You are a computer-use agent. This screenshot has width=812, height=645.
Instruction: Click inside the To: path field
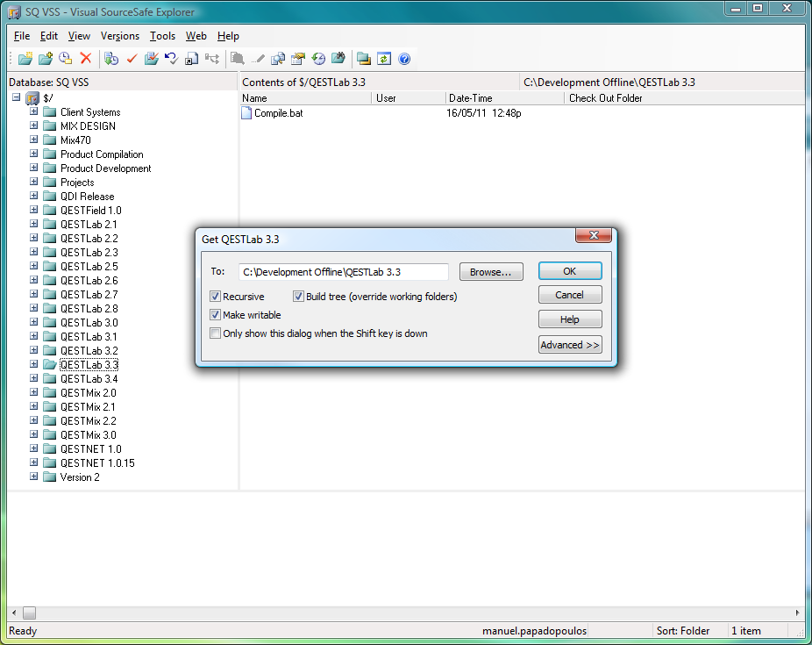(343, 272)
